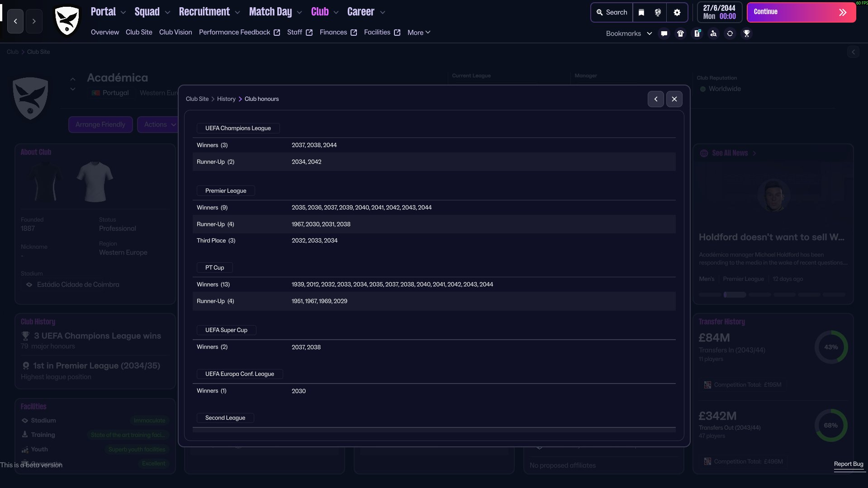Go forward with the top-left navigation arrow
868x488 pixels.
(34, 21)
